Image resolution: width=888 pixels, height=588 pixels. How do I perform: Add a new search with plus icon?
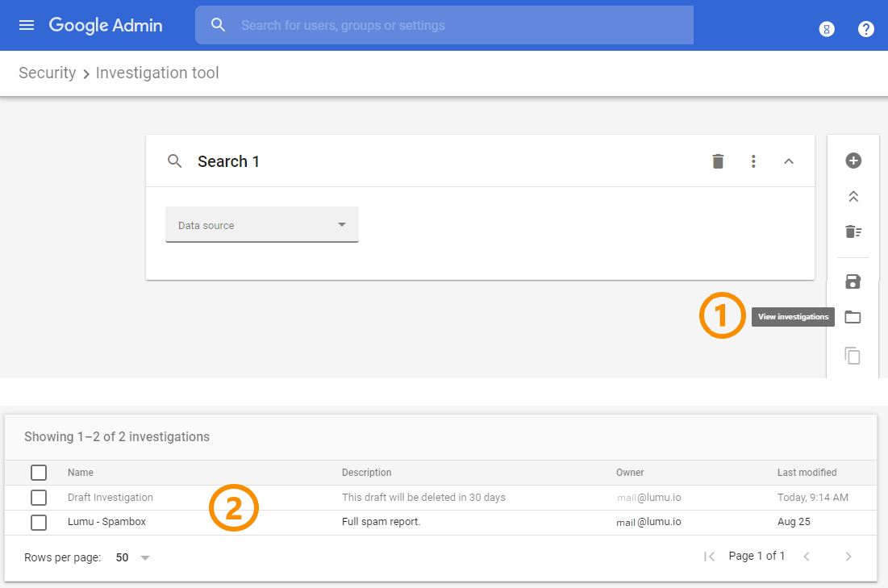(x=853, y=161)
